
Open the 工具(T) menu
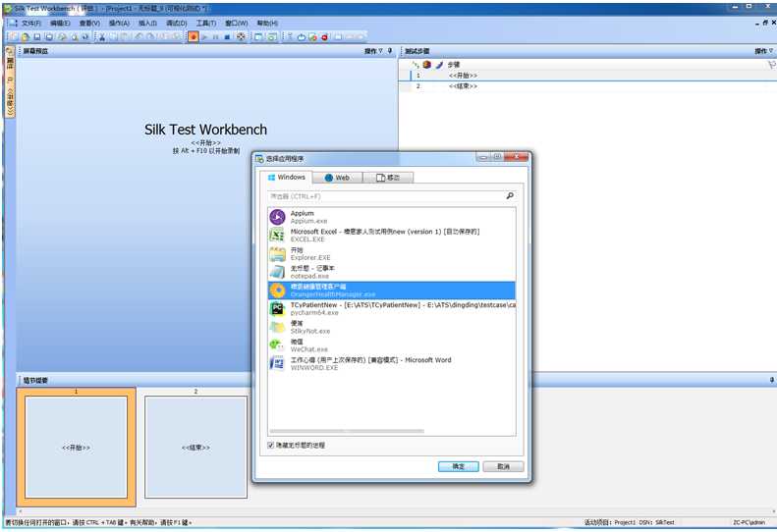(x=206, y=23)
